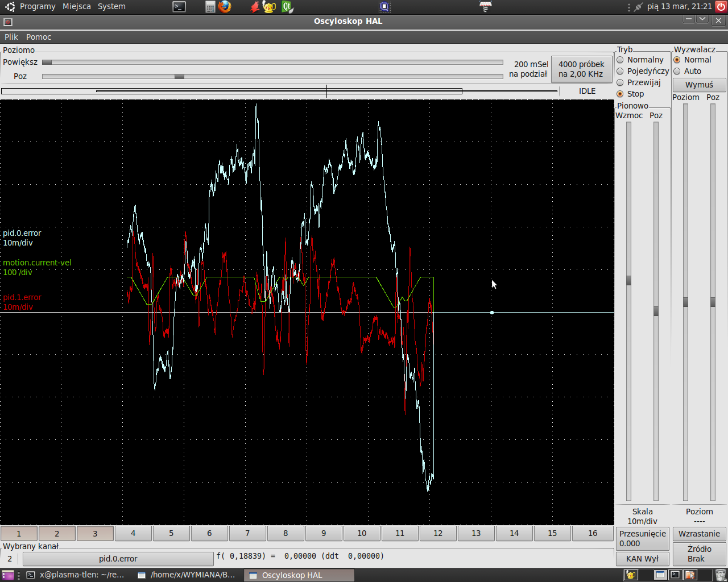Image resolution: width=728 pixels, height=582 pixels.
Task: Enable channel 7
Action: point(247,533)
